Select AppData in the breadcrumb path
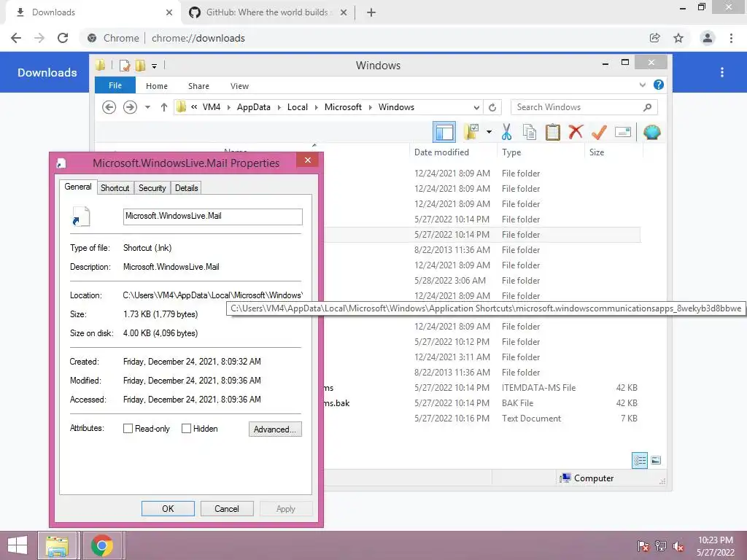The width and height of the screenshot is (747, 560). pos(253,107)
